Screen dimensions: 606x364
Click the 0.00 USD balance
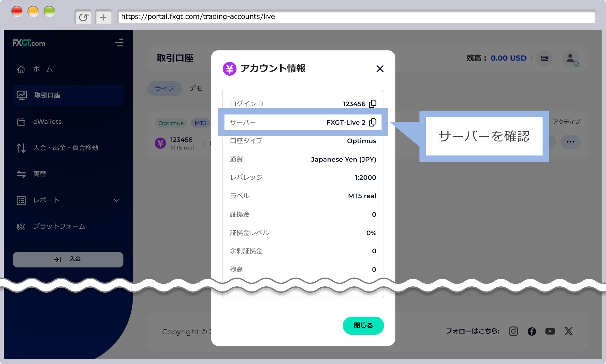(508, 58)
